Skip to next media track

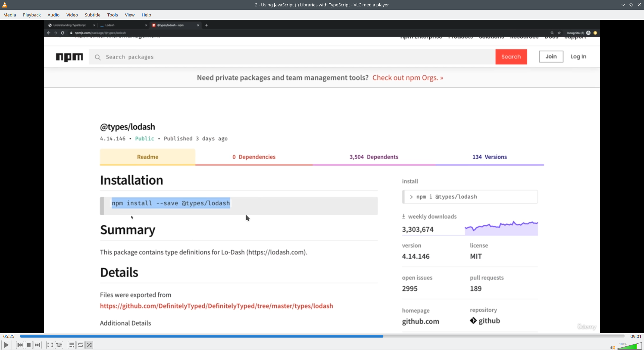click(x=38, y=345)
